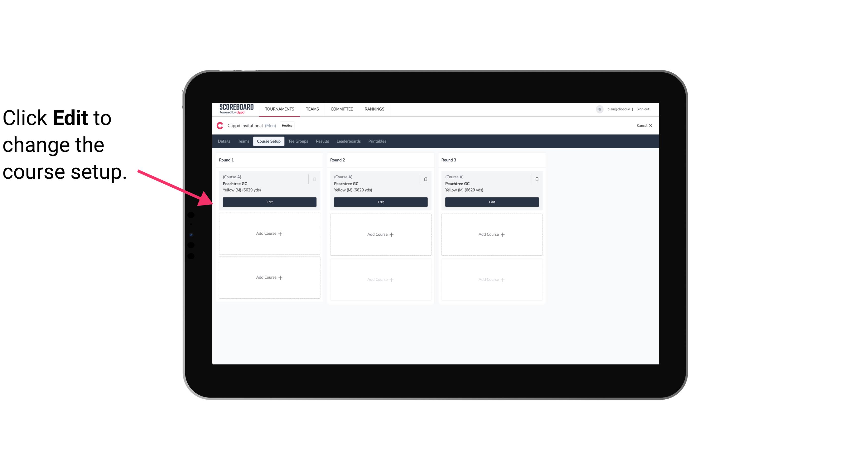Click delete icon for Round 3 course
Viewport: 868px width, 467px height.
click(536, 179)
